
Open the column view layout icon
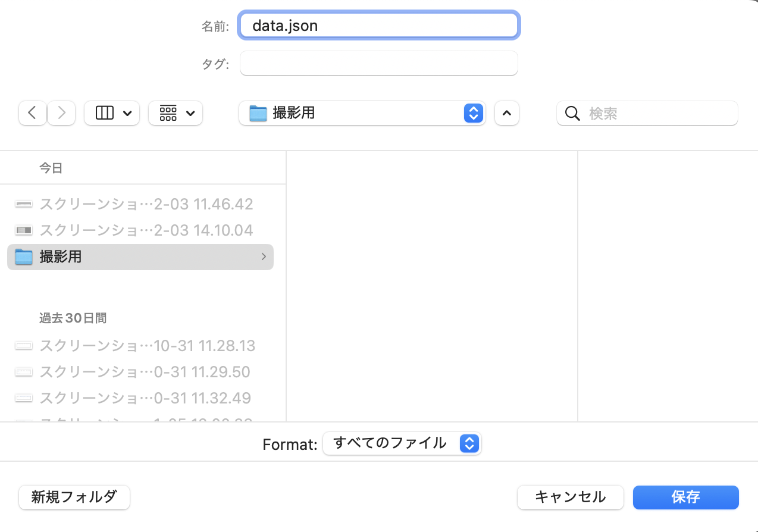(x=105, y=113)
